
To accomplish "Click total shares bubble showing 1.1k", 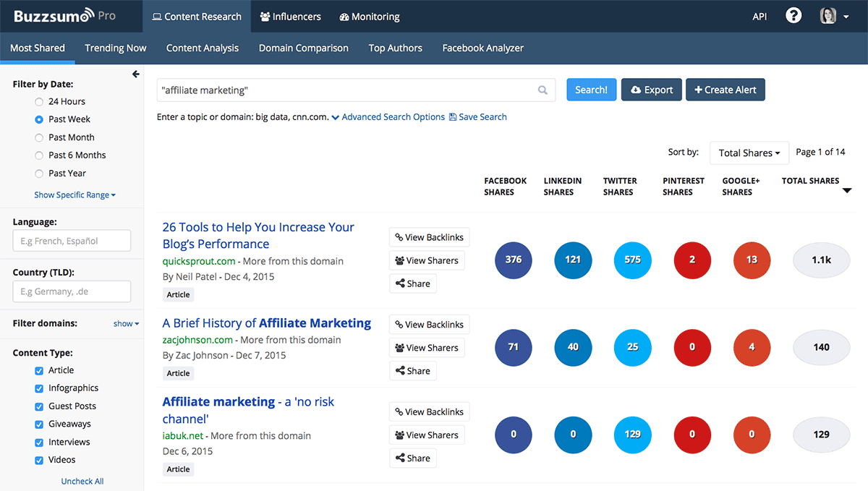I will pyautogui.click(x=821, y=260).
